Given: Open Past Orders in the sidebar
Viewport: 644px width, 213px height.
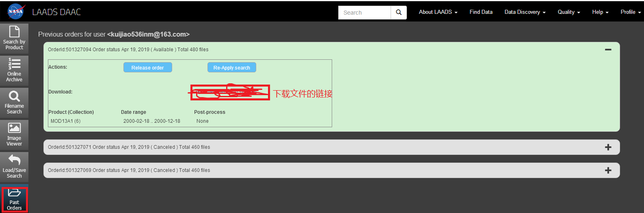Looking at the screenshot, I should 14,199.
